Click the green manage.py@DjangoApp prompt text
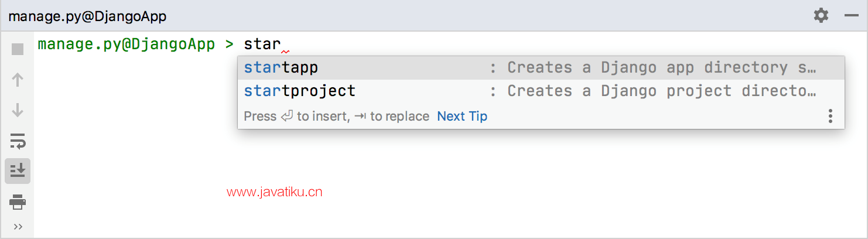Screen dimensions: 868x239 pos(126,45)
